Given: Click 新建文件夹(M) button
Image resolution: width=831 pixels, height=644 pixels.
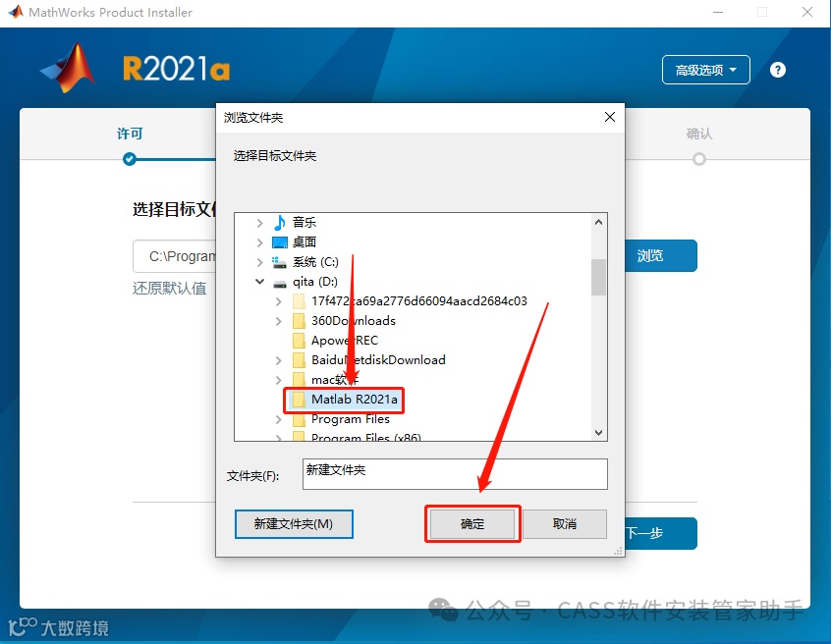Looking at the screenshot, I should (294, 524).
